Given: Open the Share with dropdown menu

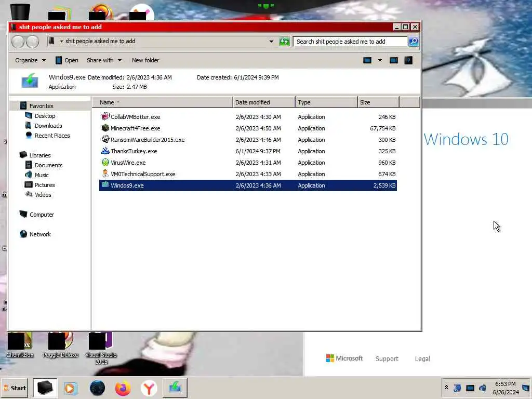Looking at the screenshot, I should tap(104, 60).
